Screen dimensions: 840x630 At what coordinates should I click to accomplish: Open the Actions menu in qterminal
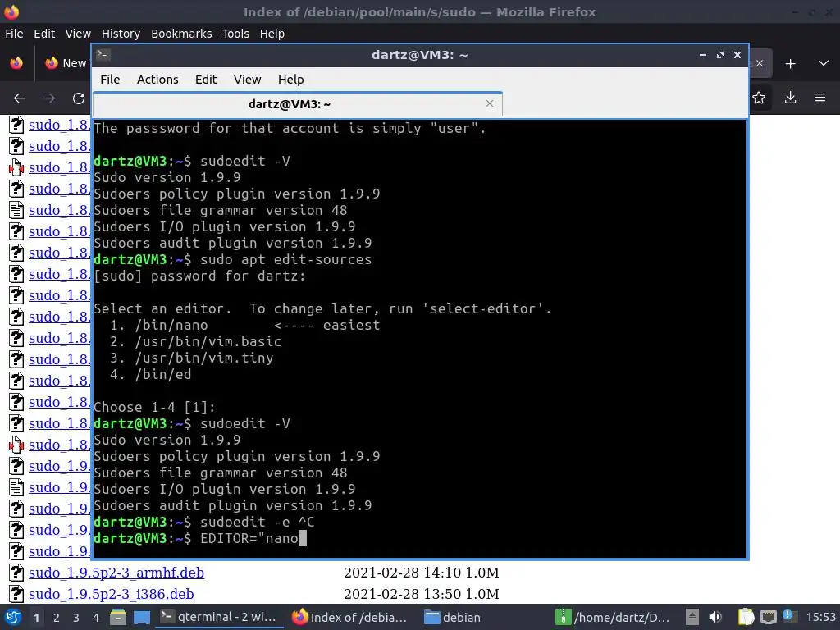pyautogui.click(x=157, y=80)
